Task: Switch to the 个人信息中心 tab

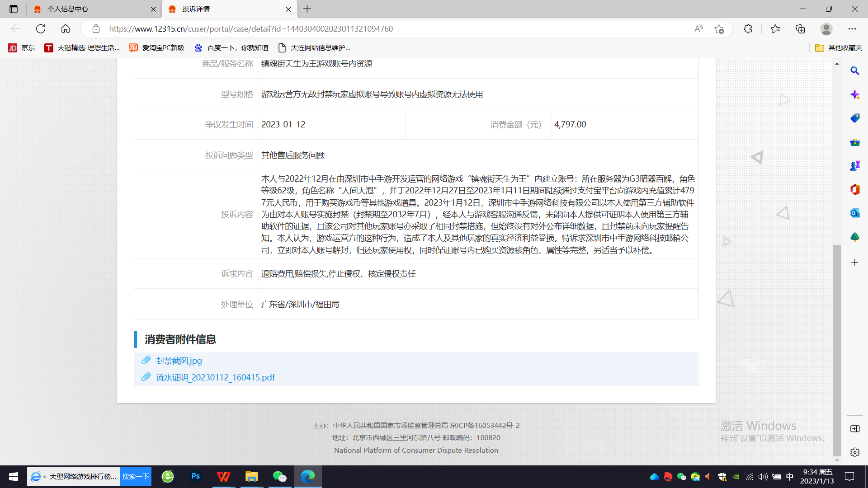Action: point(93,9)
